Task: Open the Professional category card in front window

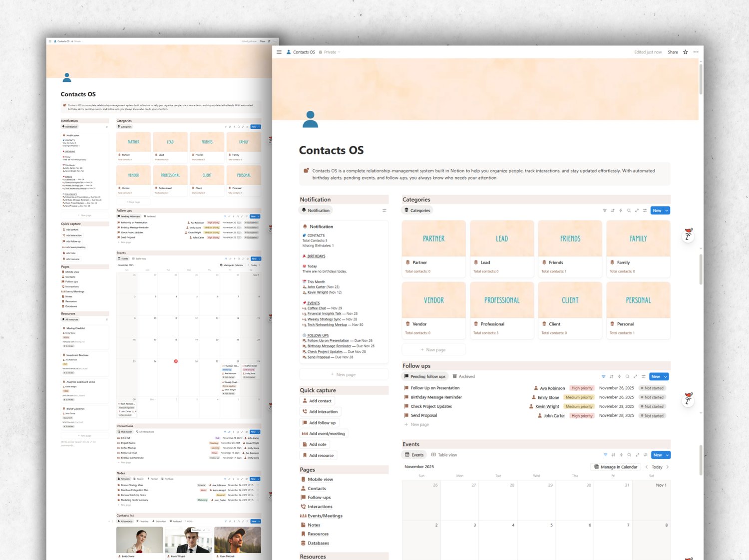Action: tap(502, 310)
